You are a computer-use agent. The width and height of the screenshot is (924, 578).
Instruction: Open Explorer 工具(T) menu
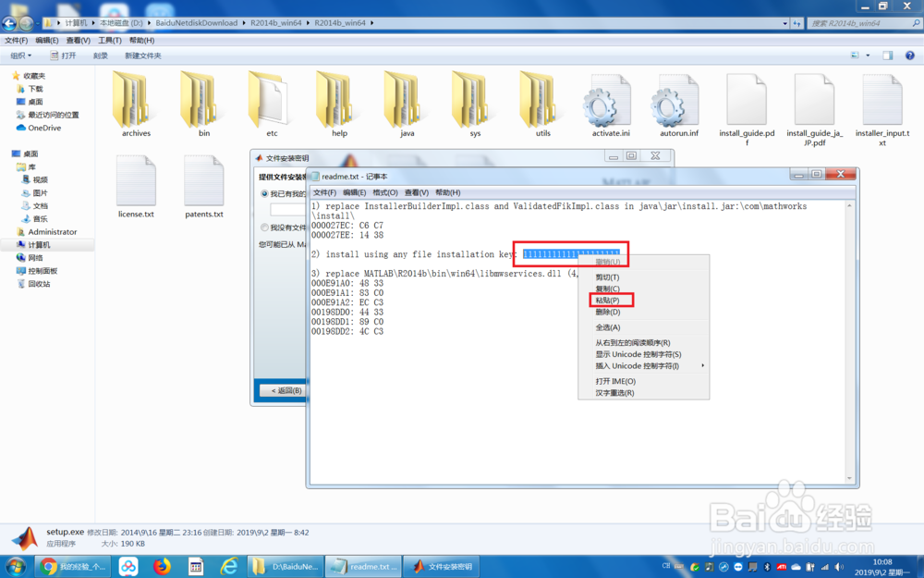[110, 40]
